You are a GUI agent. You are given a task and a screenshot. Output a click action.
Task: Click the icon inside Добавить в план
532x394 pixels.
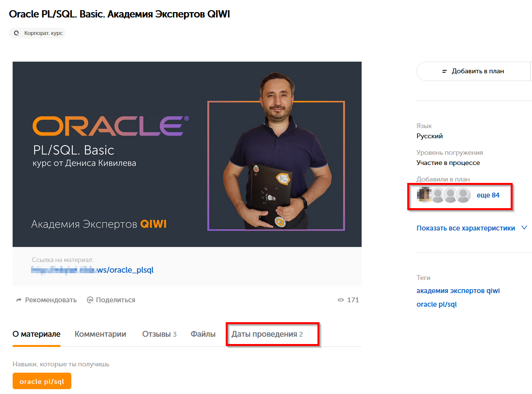click(x=444, y=71)
